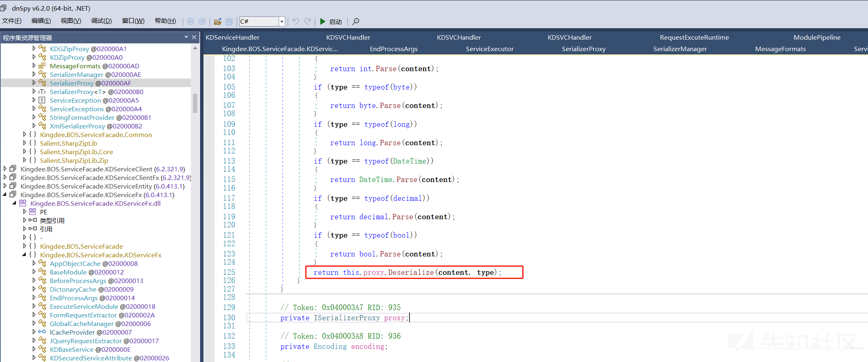Viewport: 868px width, 362px height.
Task: Click the Save all toolbar icon
Action: tap(229, 21)
